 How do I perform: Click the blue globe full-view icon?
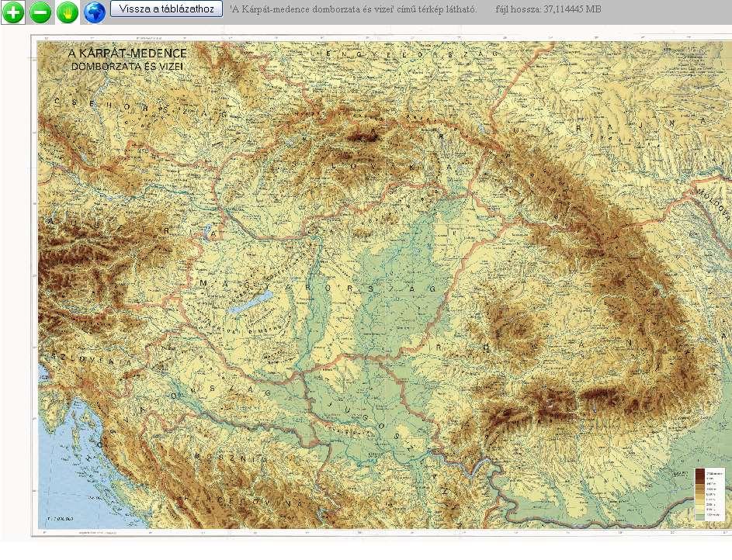click(95, 12)
